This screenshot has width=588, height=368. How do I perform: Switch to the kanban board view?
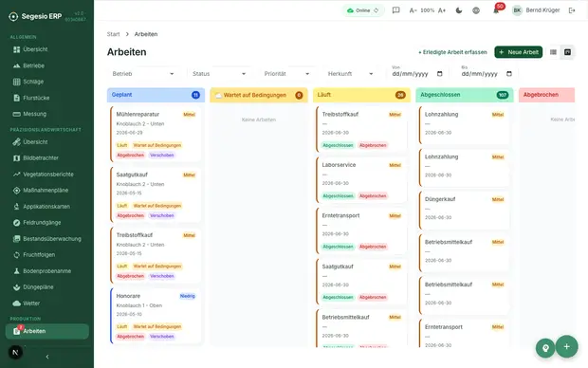pyautogui.click(x=567, y=52)
